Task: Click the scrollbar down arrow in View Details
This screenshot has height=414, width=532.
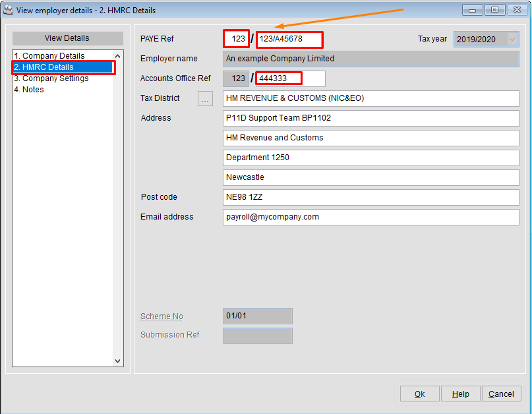Action: [x=117, y=361]
